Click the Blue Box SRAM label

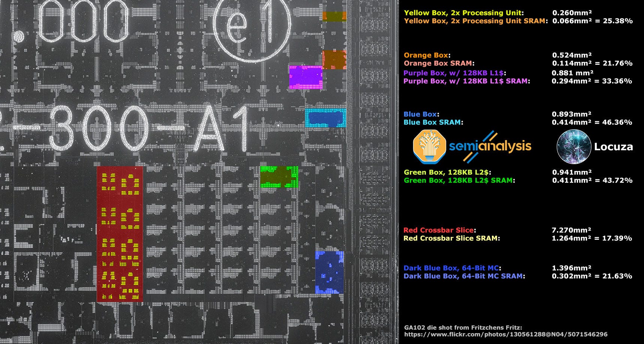coord(433,121)
